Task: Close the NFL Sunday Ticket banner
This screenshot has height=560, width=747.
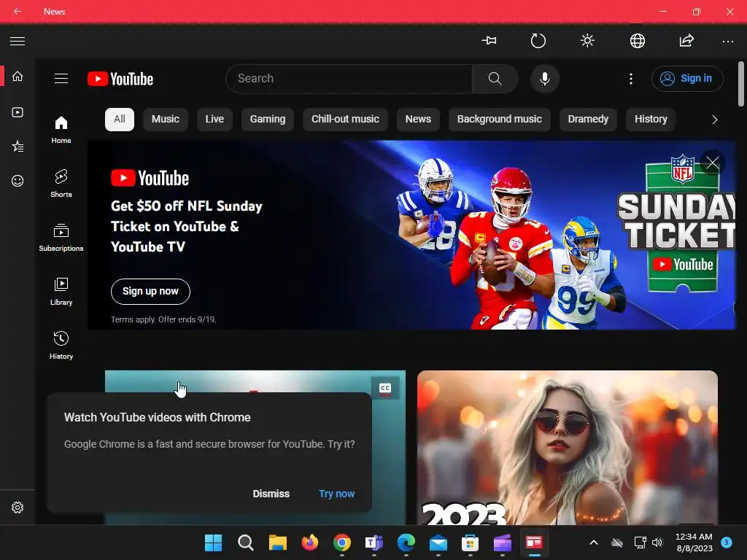Action: [713, 163]
